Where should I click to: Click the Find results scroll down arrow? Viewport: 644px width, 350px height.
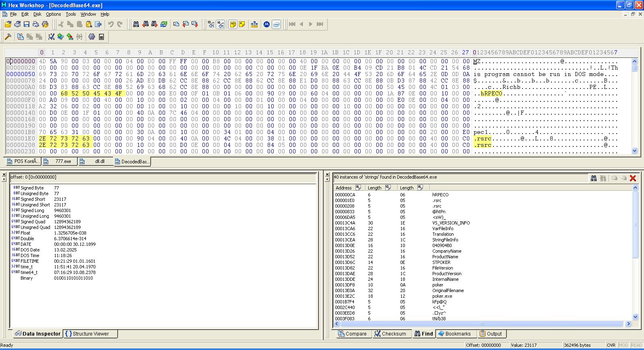point(636,317)
